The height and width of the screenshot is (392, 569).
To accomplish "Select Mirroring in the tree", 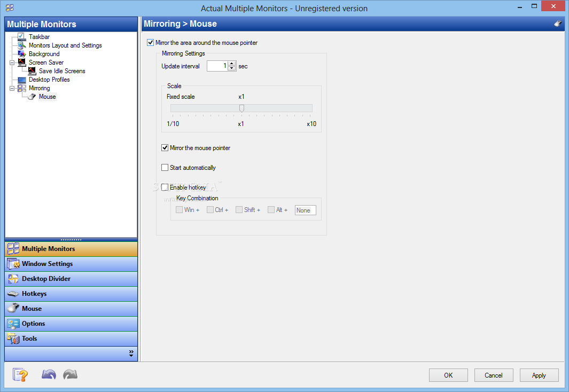I will (x=39, y=88).
